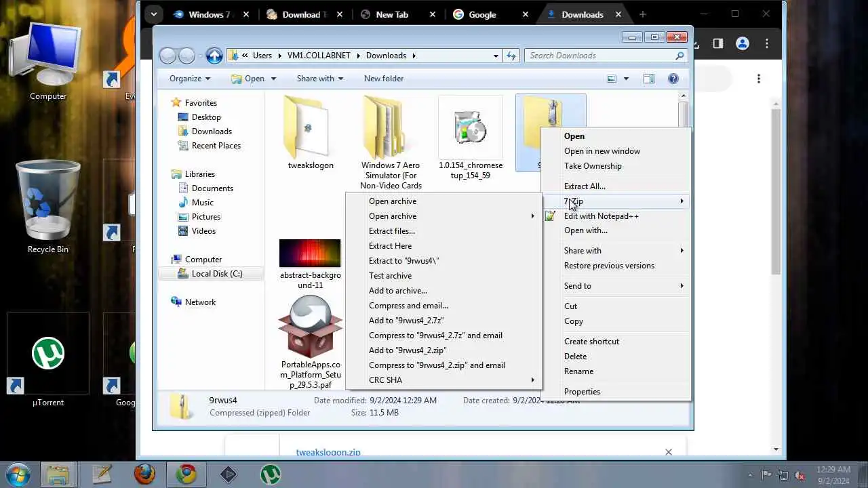The height and width of the screenshot is (488, 868).
Task: Select Network in the navigation pane
Action: pyautogui.click(x=200, y=302)
